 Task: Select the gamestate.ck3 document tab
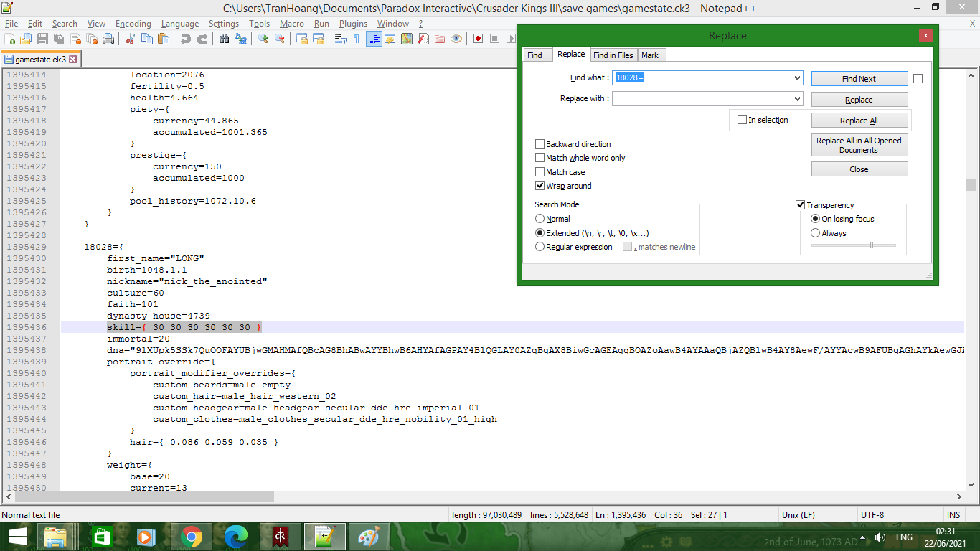click(x=41, y=60)
